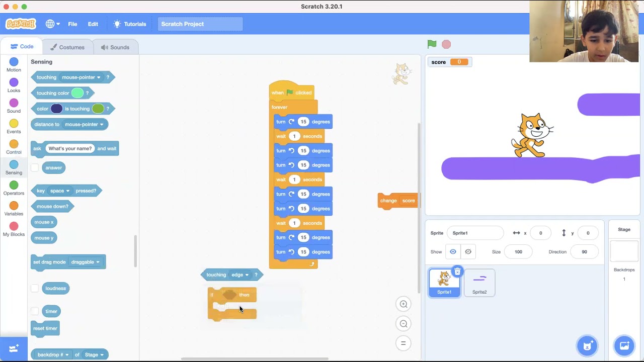Edit the sprite Direction field

point(584,252)
